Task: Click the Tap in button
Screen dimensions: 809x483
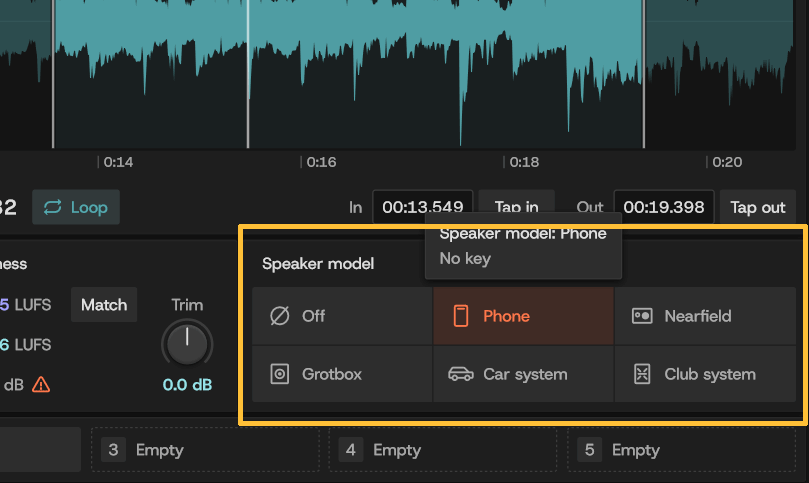Action: (516, 207)
